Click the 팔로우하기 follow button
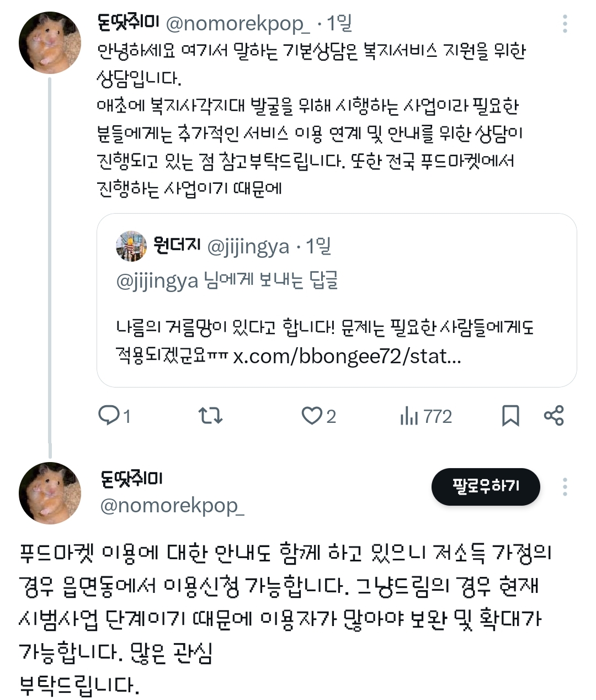The height and width of the screenshot is (700, 596). coord(486,486)
